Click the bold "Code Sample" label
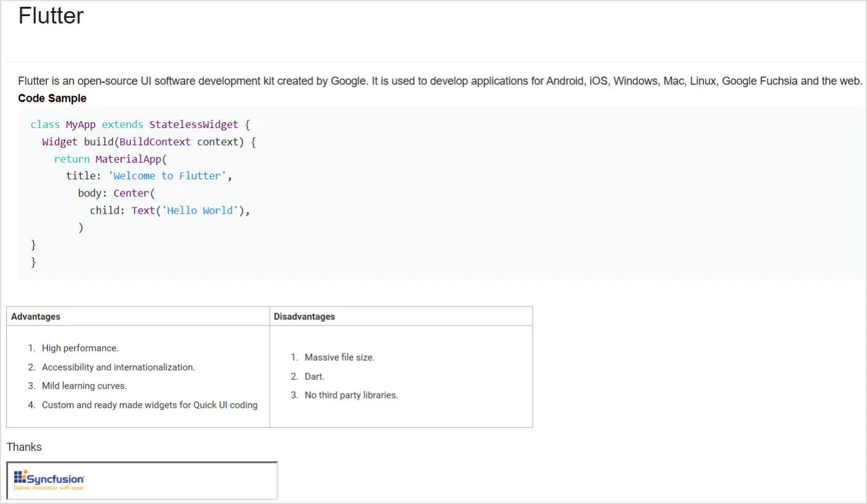 (x=52, y=98)
